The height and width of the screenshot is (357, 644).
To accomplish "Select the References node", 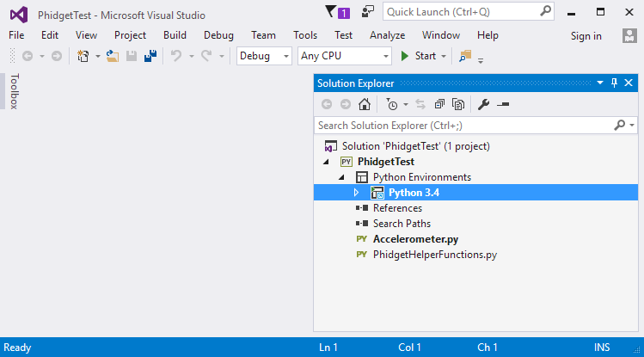I will coord(397,208).
